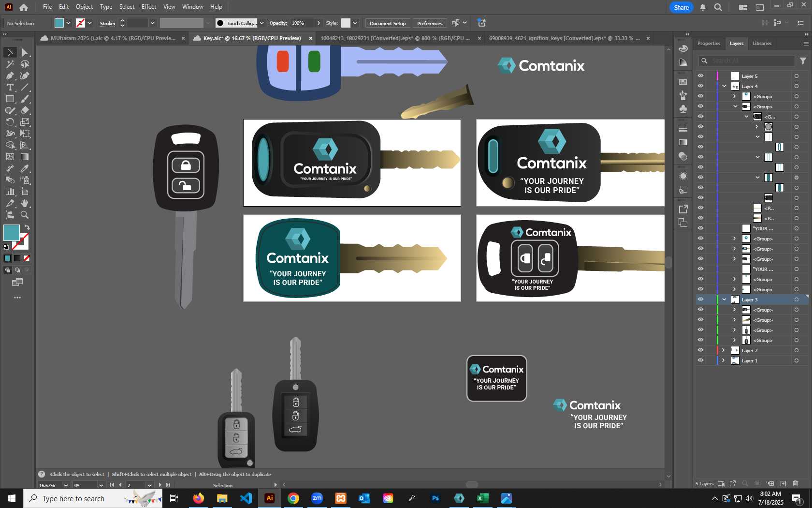Click the Style swatch in control bar
Image resolution: width=812 pixels, height=508 pixels.
click(346, 23)
